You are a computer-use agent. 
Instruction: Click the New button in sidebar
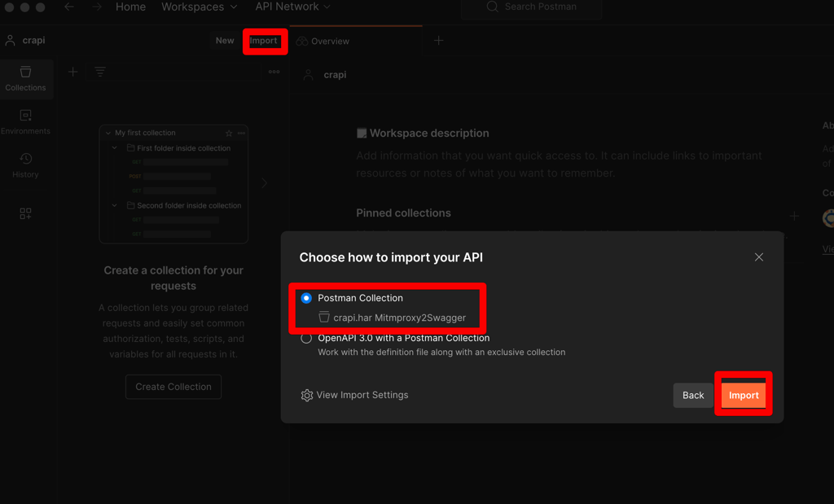coord(225,41)
